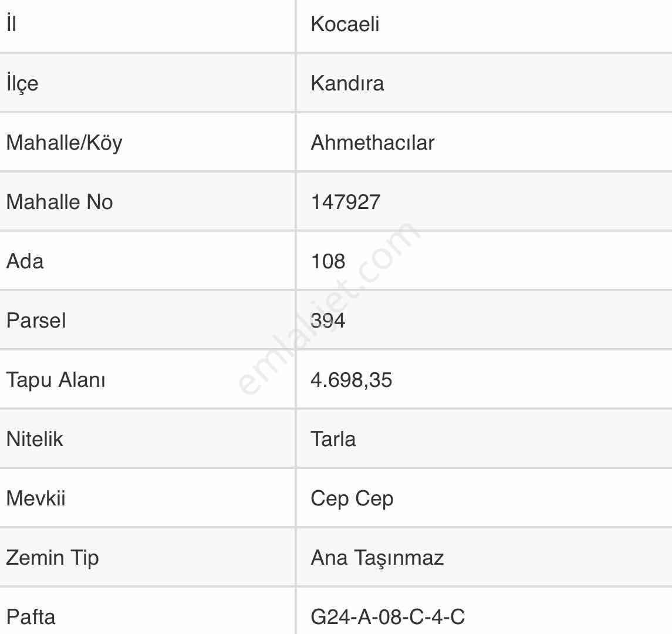672x634 pixels.
Task: Click the Ada row label
Action: [x=25, y=261]
